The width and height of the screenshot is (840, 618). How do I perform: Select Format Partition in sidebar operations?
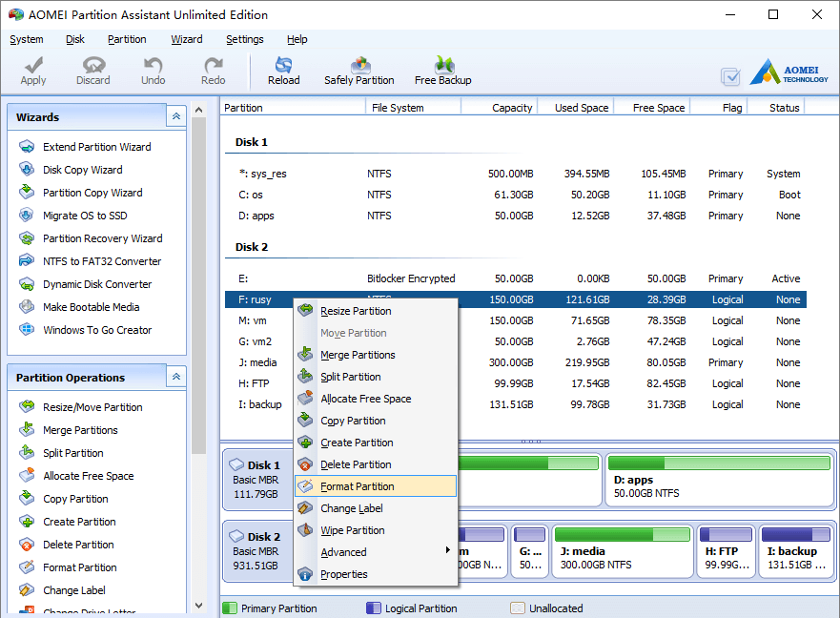point(68,567)
